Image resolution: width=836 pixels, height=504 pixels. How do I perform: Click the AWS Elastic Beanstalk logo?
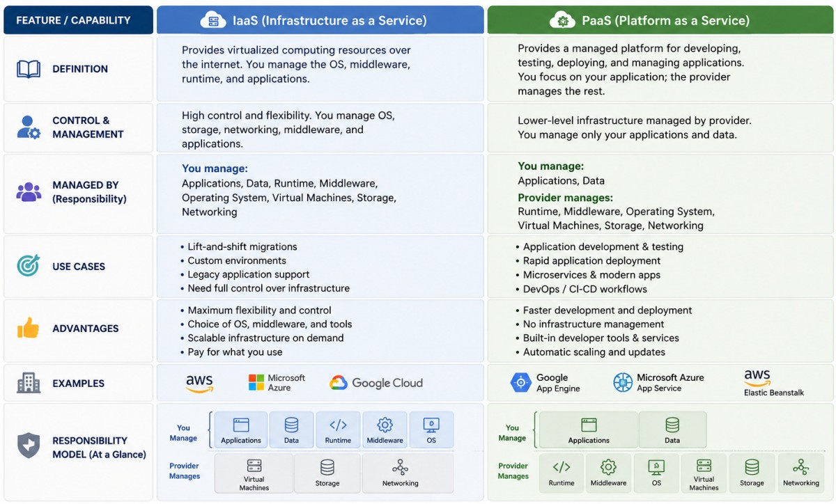pos(773,384)
